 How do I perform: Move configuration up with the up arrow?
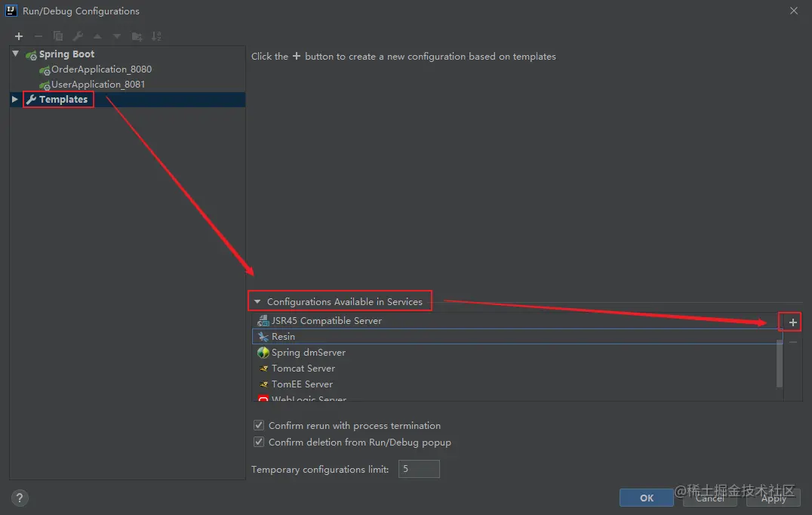click(x=97, y=36)
